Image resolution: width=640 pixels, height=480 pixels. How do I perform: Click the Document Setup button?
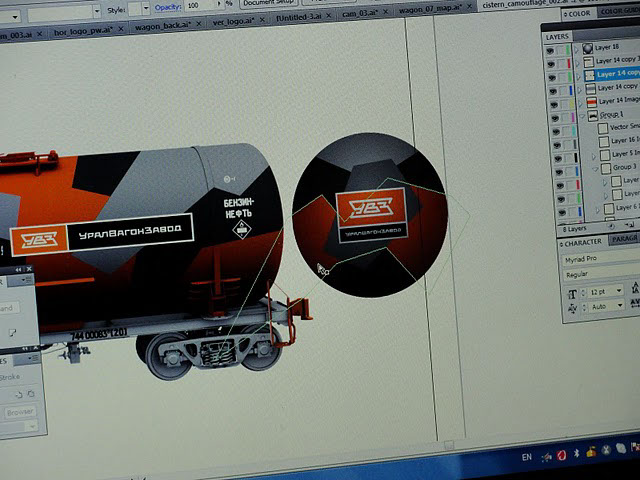[x=269, y=2]
